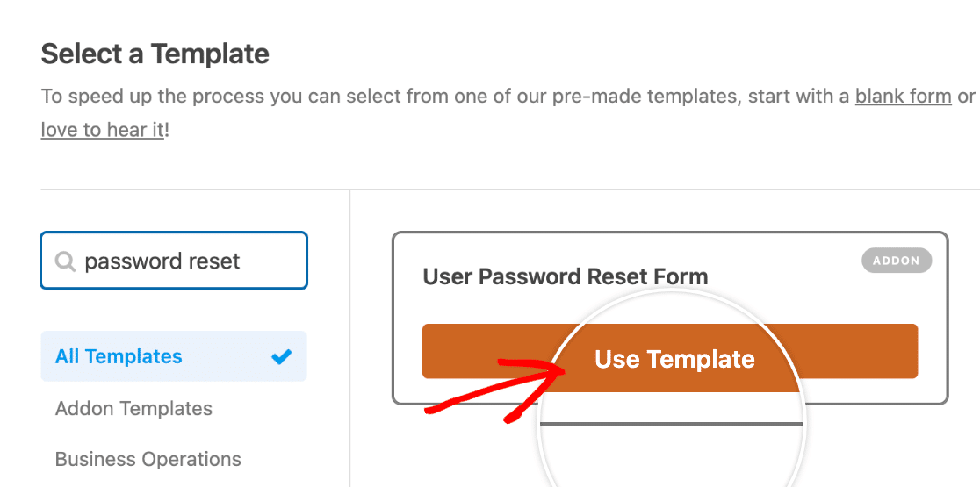Click the ADDON badge on the template card
The width and height of the screenshot is (980, 487).
click(x=896, y=261)
